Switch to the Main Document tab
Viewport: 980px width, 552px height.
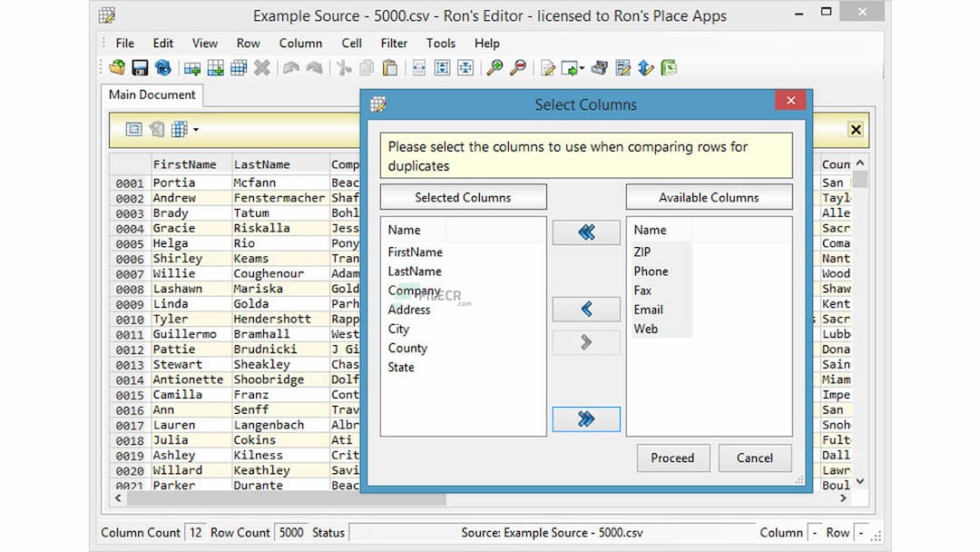pos(152,94)
